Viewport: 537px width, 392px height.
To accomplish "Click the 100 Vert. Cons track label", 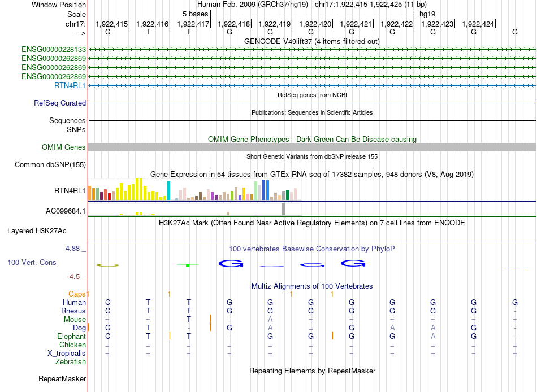I will click(32, 262).
